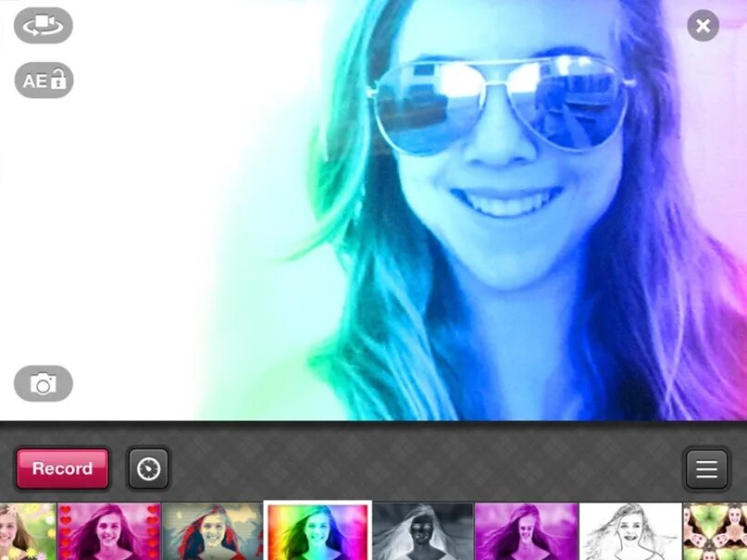The width and height of the screenshot is (747, 560).
Task: Select the black and white negative effect
Action: coord(423,531)
